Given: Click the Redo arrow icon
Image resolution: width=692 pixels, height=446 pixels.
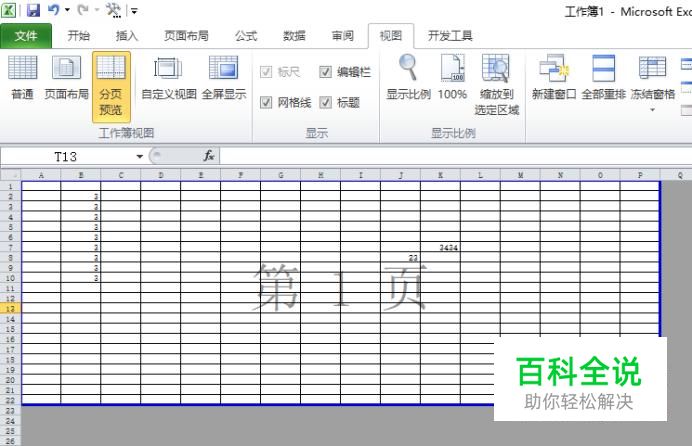Looking at the screenshot, I should click(x=83, y=9).
